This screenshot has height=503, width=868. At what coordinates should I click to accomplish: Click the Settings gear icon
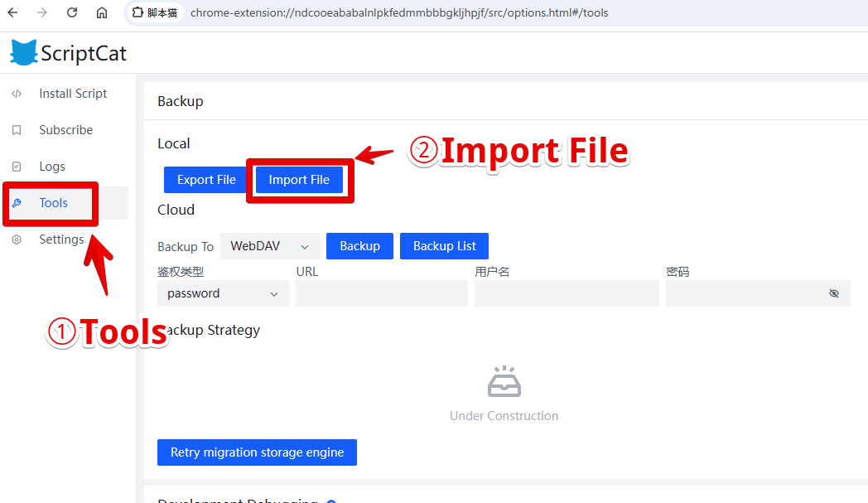click(17, 239)
